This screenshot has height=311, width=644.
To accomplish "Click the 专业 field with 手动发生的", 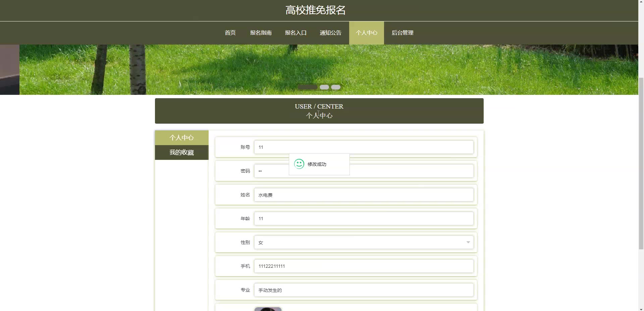I will click(x=364, y=290).
